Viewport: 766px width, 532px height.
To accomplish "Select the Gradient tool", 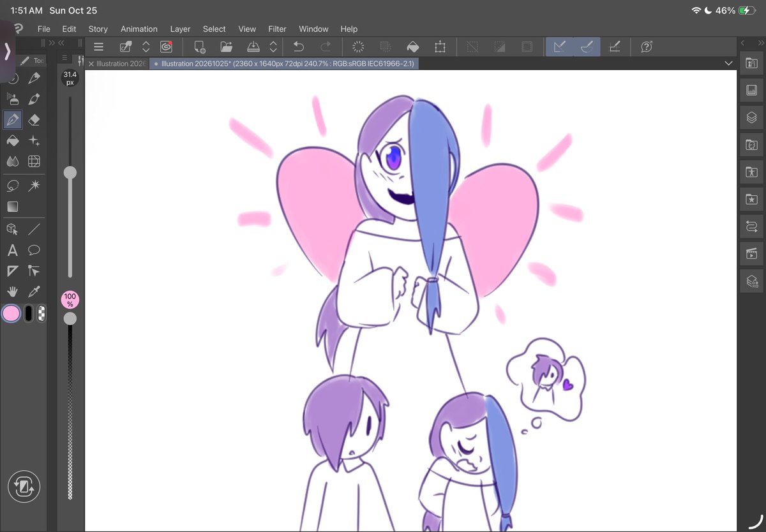I will click(x=12, y=207).
